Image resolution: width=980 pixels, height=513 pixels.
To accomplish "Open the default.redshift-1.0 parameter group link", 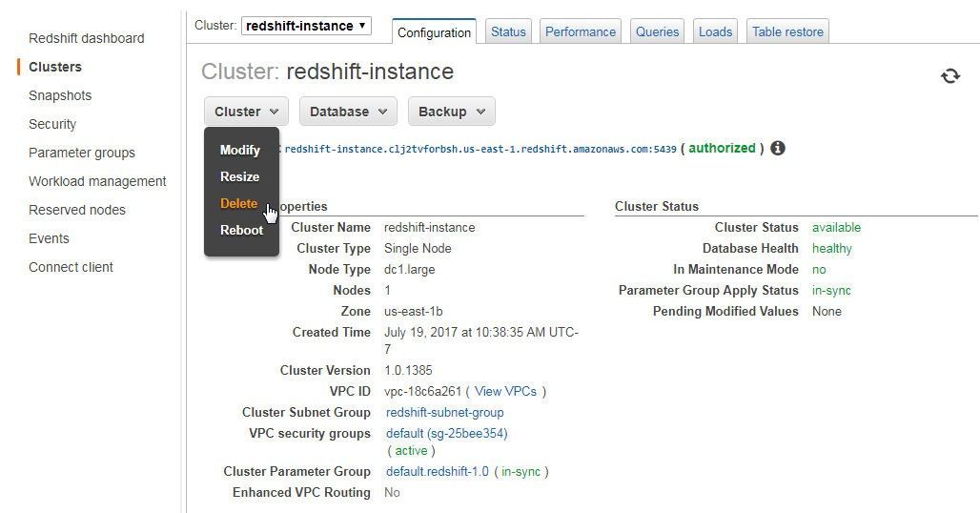I will 437,472.
